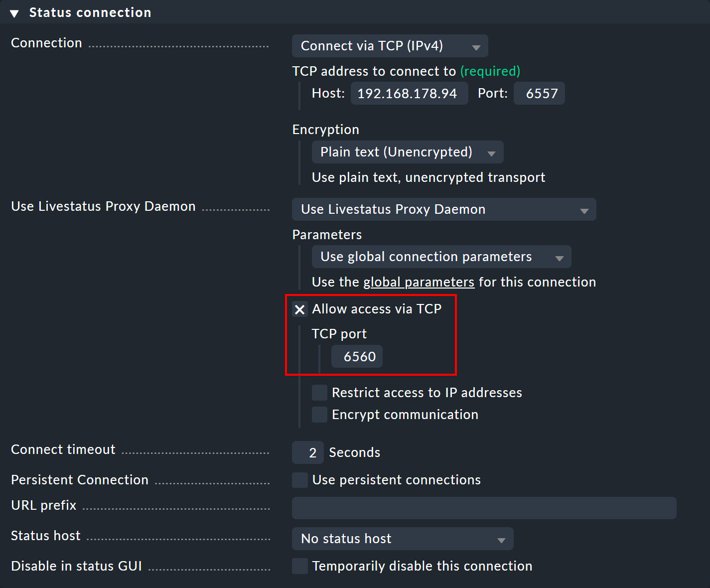Open the Use Livestatus Proxy Daemon dropdown
710x588 pixels.
(x=443, y=209)
